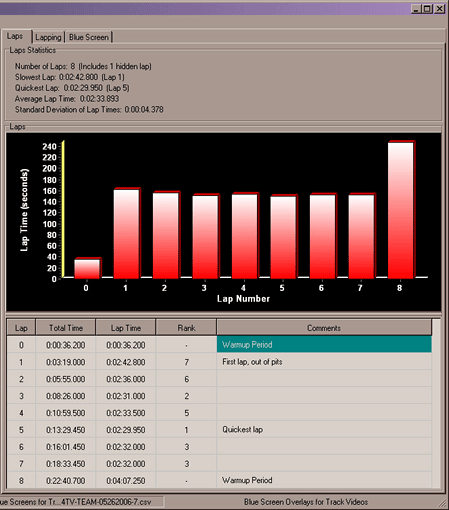Click the Lap Time column header

(126, 328)
